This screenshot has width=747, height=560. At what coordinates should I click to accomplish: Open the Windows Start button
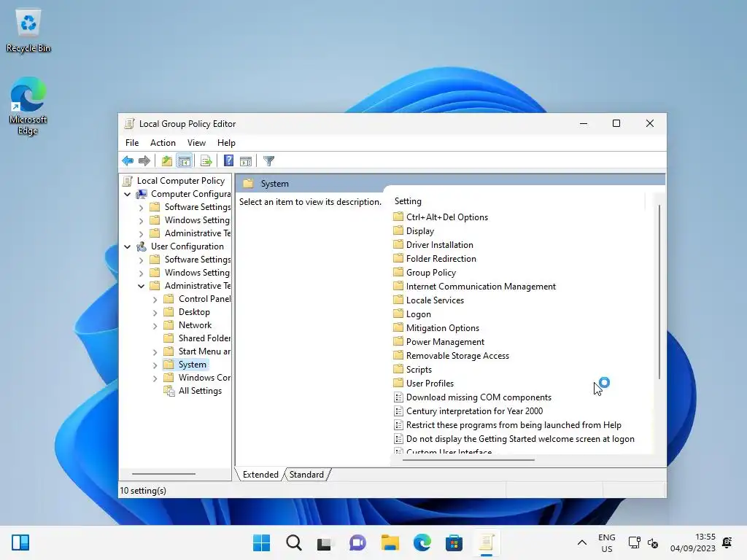[x=262, y=542]
